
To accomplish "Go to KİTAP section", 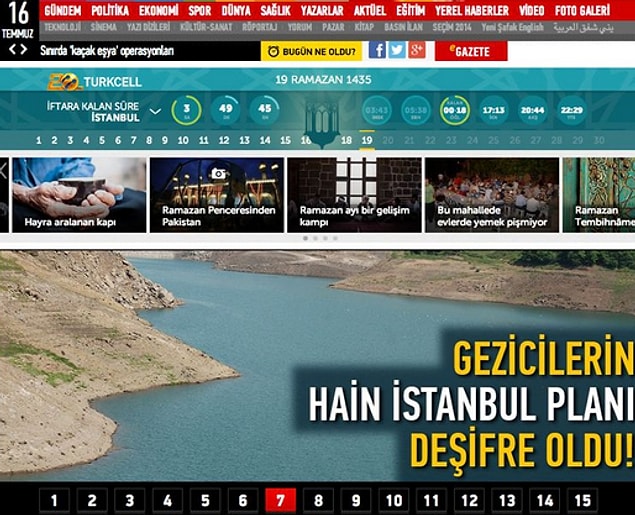I will [364, 28].
